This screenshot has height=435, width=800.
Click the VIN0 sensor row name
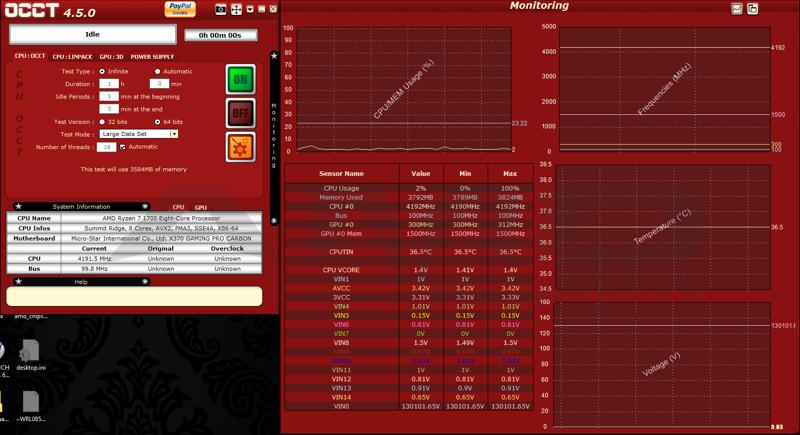click(341, 406)
